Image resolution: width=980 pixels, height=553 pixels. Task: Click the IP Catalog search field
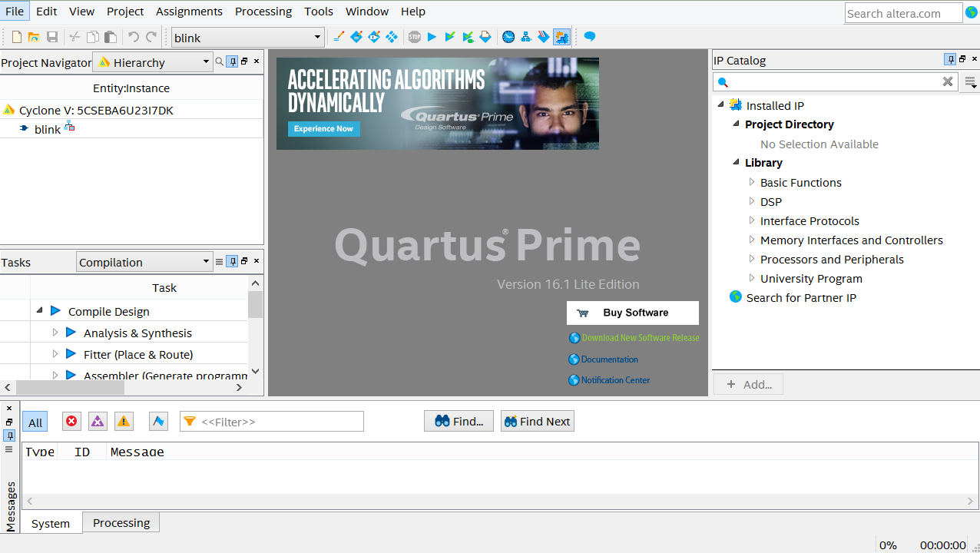[836, 81]
